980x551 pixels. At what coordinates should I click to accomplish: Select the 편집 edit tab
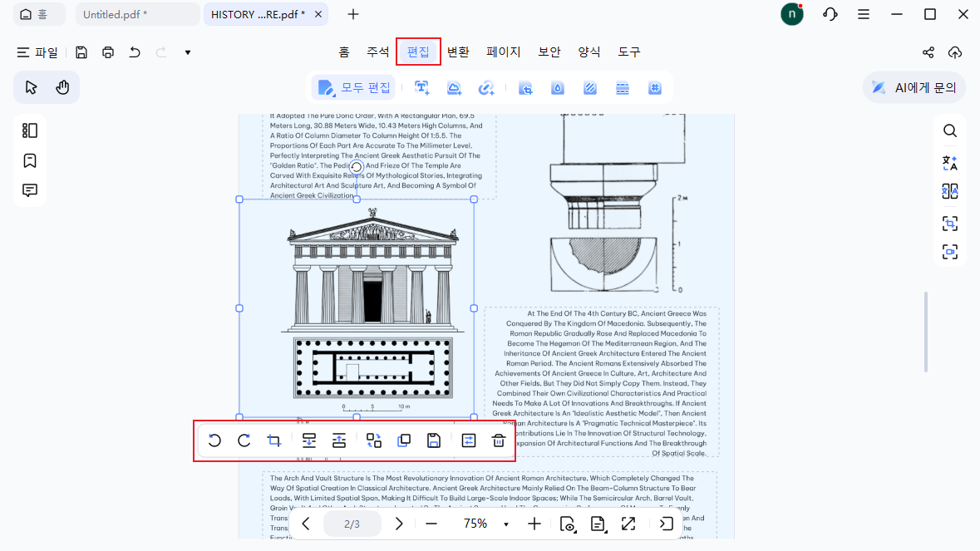(x=418, y=52)
